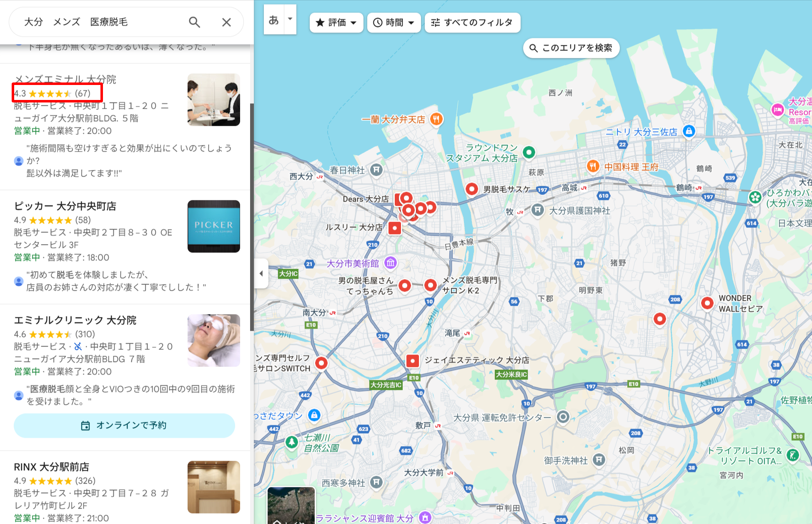Select the 一蘭 大分弁天店 ramen marker
The width and height of the screenshot is (812, 524).
click(x=436, y=119)
